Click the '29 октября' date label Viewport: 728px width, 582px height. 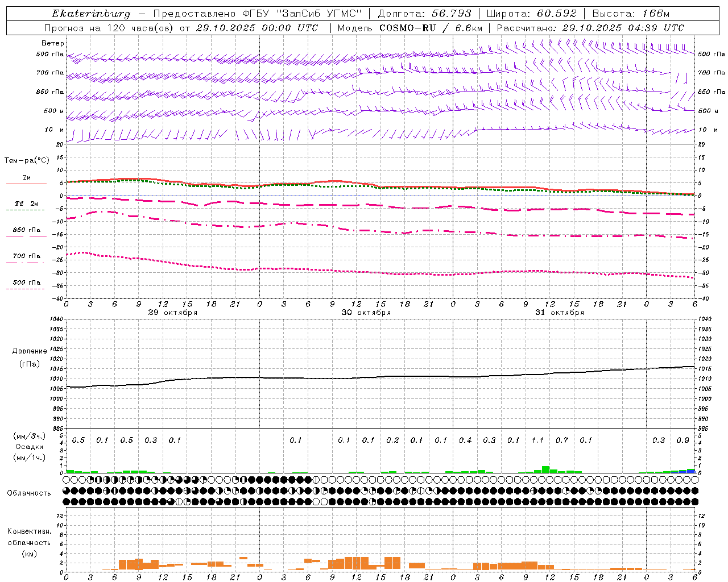tap(173, 313)
